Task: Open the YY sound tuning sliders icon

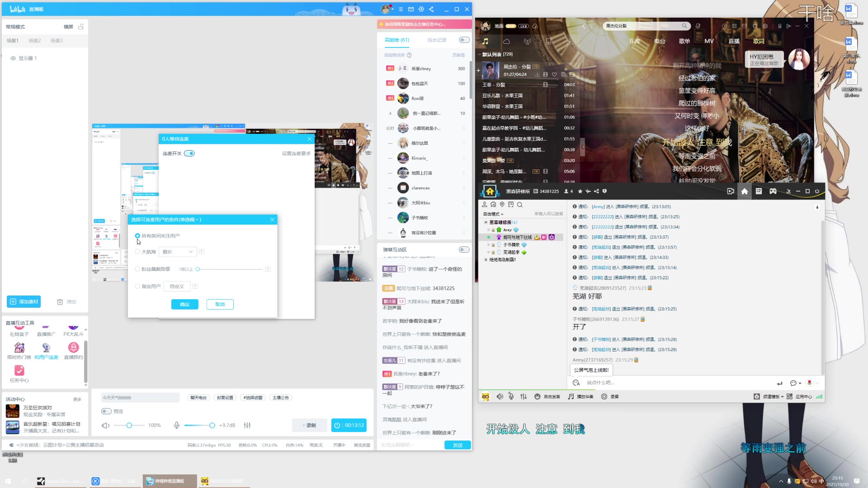Action: pos(524,396)
